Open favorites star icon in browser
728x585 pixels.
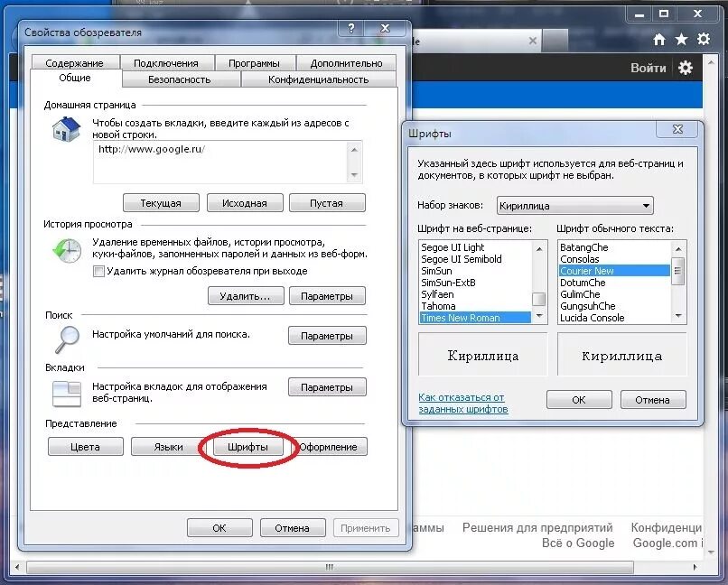tap(681, 40)
